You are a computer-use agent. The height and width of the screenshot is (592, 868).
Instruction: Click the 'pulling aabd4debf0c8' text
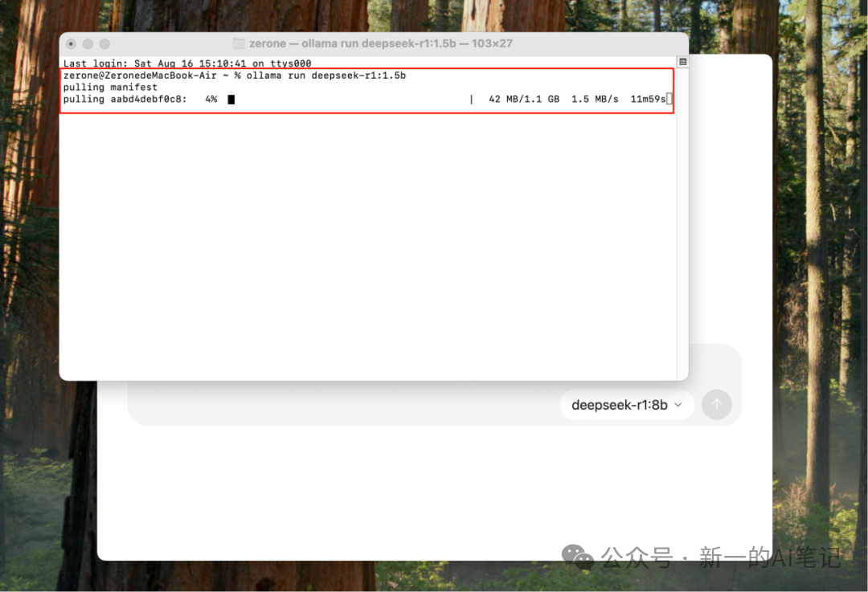pyautogui.click(x=125, y=99)
